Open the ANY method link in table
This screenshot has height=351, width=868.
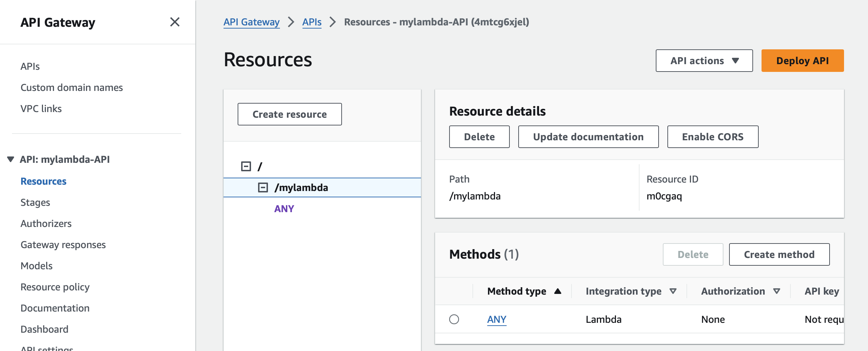496,319
